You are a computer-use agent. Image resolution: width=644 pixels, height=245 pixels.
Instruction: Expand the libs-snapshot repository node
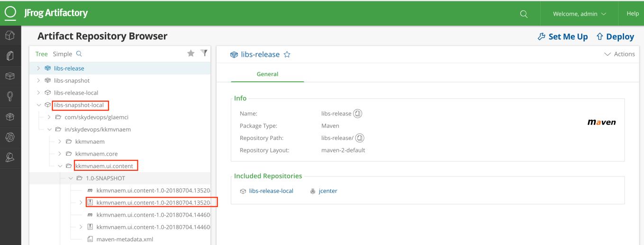click(38, 80)
